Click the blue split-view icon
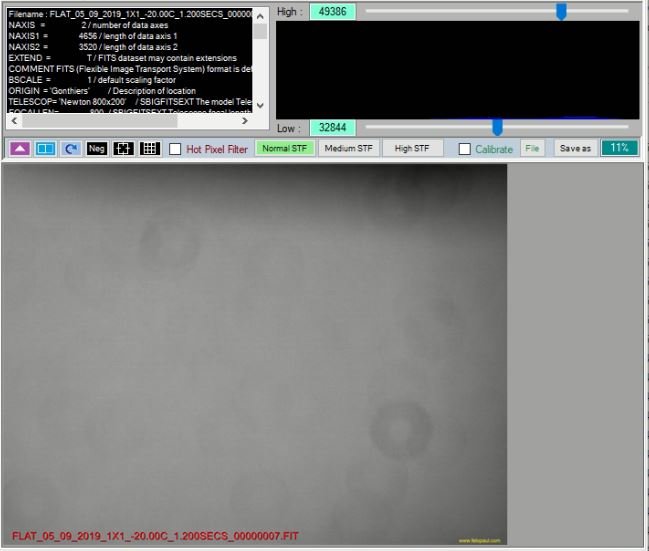This screenshot has width=649, height=551. pos(46,149)
